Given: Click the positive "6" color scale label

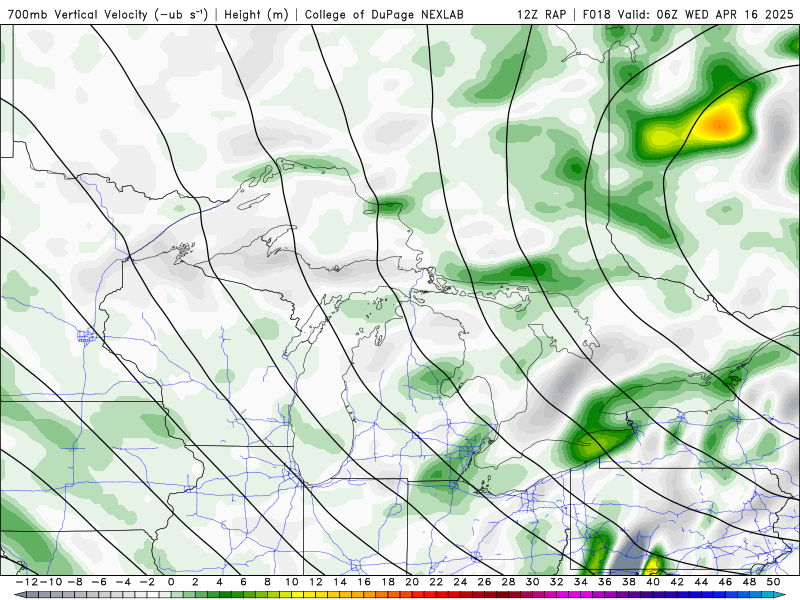Looking at the screenshot, I should (243, 582).
